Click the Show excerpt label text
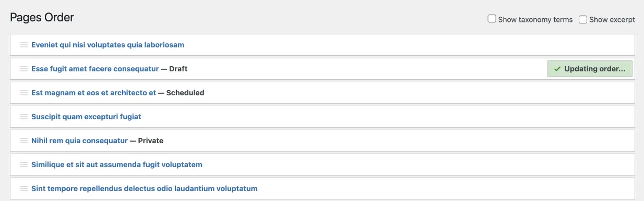The height and width of the screenshot is (201, 644). coord(612,19)
